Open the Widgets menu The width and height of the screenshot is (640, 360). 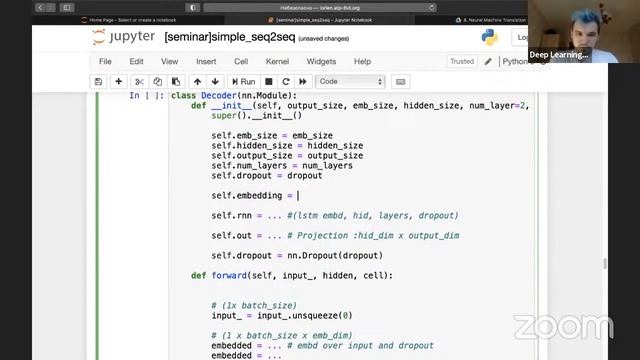pos(321,62)
